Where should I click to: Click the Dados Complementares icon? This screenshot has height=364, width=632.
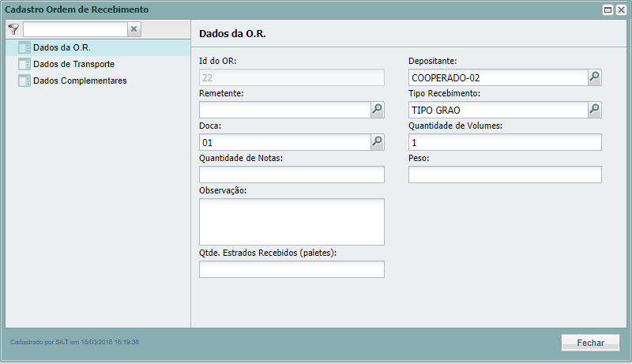pyautogui.click(x=24, y=81)
